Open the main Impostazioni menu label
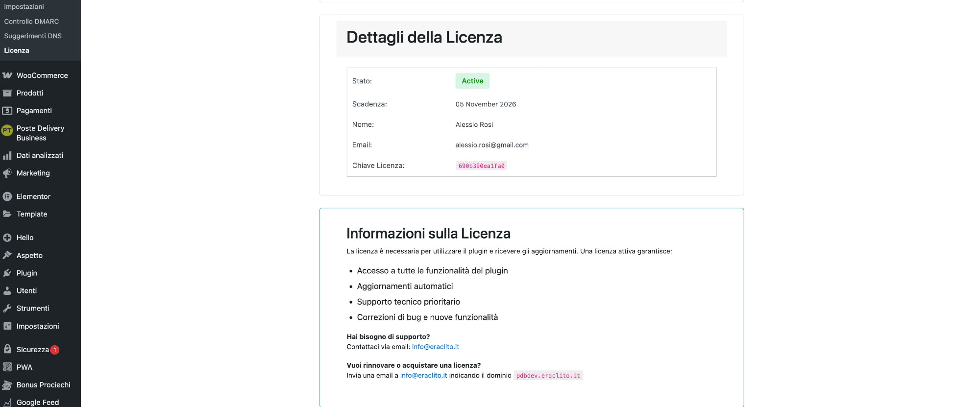Viewport: 980px width, 407px height. pos(38,326)
